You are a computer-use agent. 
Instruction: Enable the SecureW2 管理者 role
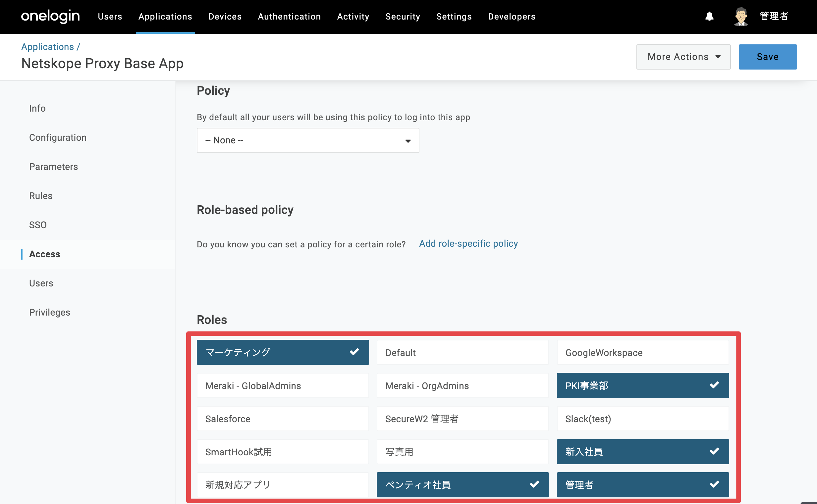click(463, 419)
